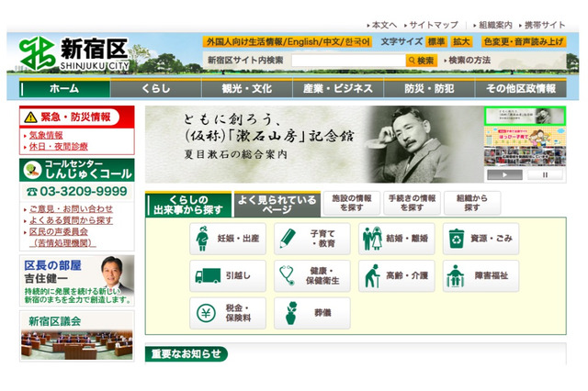Switch to くらしの出来事から探す tab
The height and width of the screenshot is (391, 588).
coord(188,205)
